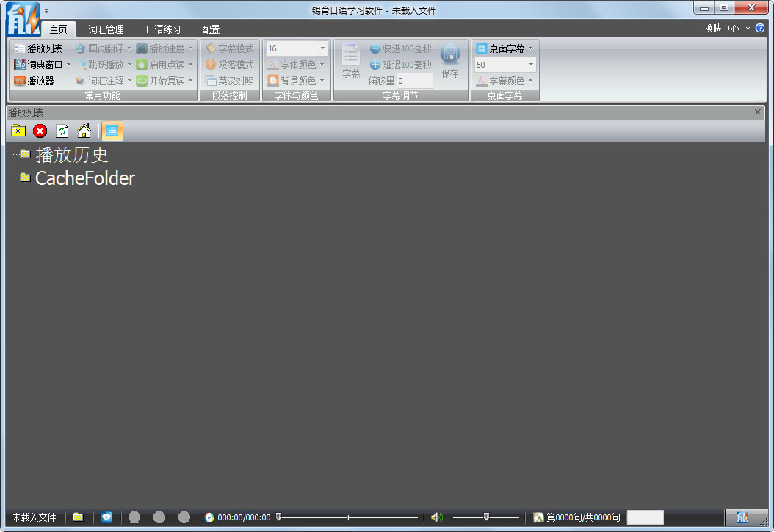
Task: Close the 播放列表 panel
Action: (758, 112)
